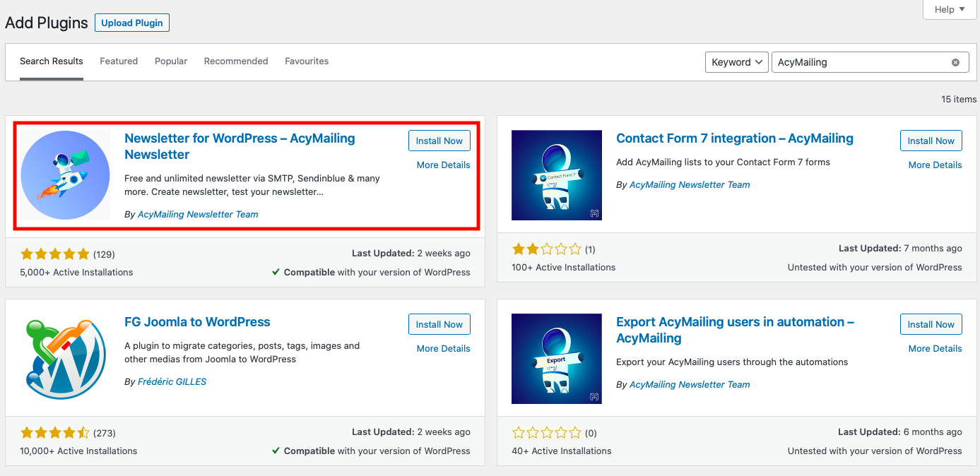Switch to the Recommended tab
980x476 pixels.
click(236, 61)
